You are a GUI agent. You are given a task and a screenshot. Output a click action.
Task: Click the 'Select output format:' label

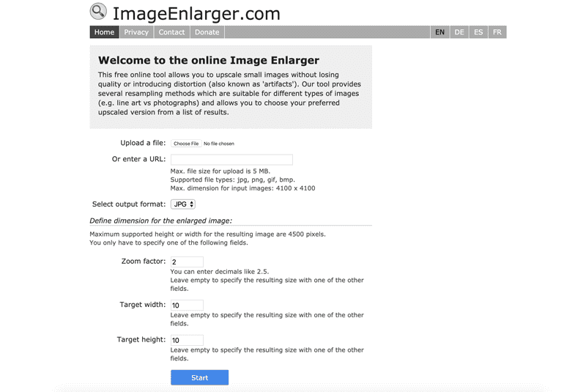[x=129, y=204]
